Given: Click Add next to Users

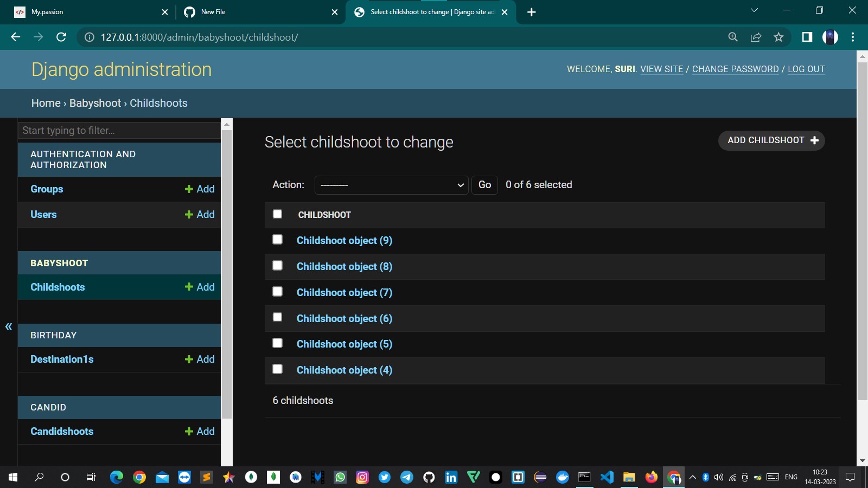Looking at the screenshot, I should [200, 215].
